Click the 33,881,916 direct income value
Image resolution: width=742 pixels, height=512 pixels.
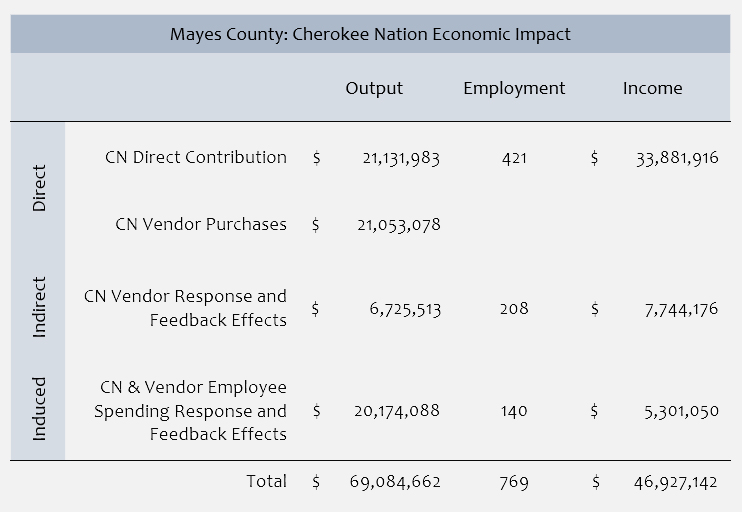coord(677,158)
